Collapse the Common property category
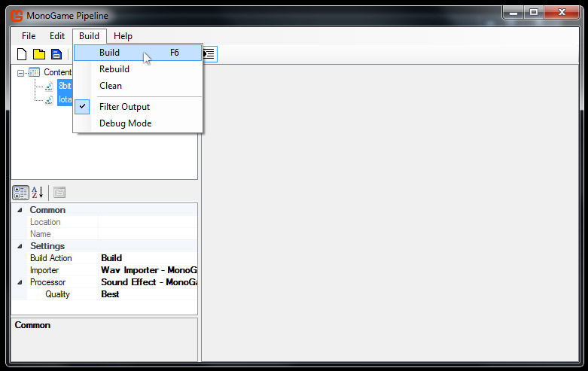This screenshot has height=371, width=588. (x=20, y=210)
